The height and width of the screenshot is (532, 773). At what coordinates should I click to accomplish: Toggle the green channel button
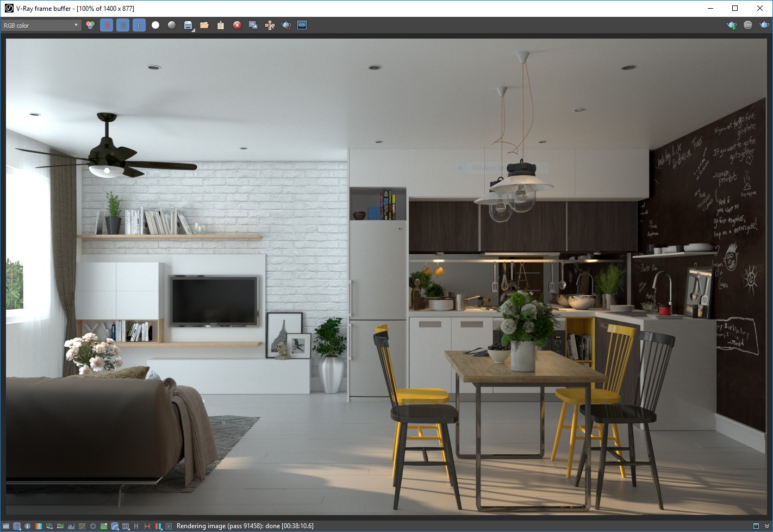point(123,25)
